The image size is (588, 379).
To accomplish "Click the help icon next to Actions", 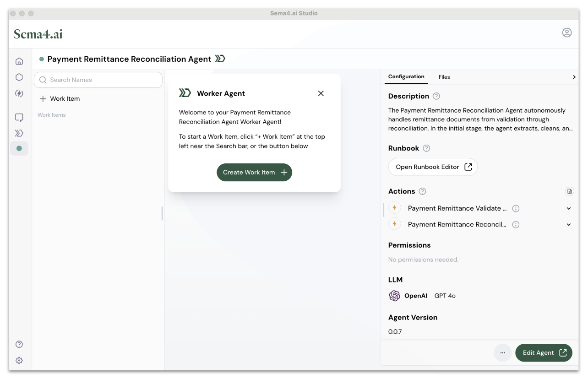I will click(x=422, y=191).
